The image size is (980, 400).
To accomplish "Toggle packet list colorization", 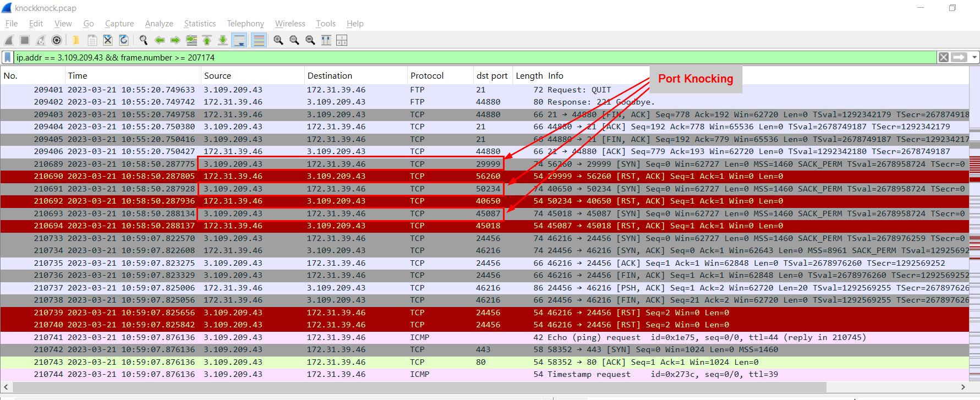I will [259, 40].
